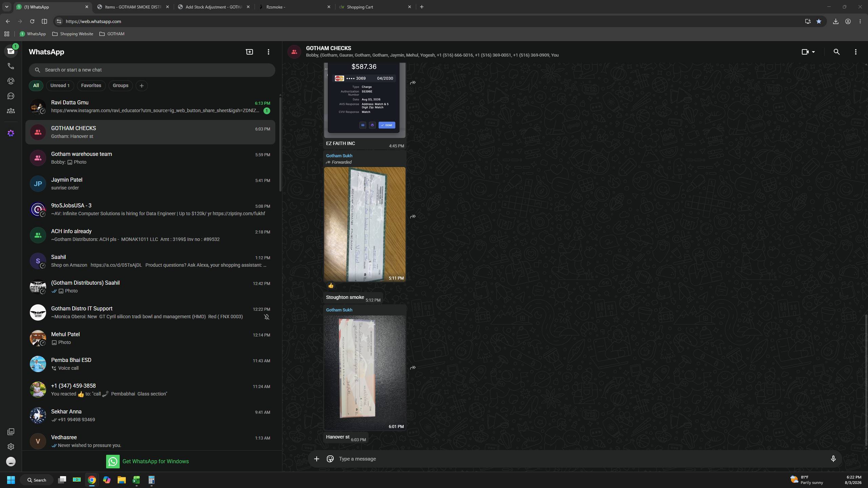Search within the GOTHAM CHECKS chat
The height and width of the screenshot is (488, 868).
click(836, 52)
